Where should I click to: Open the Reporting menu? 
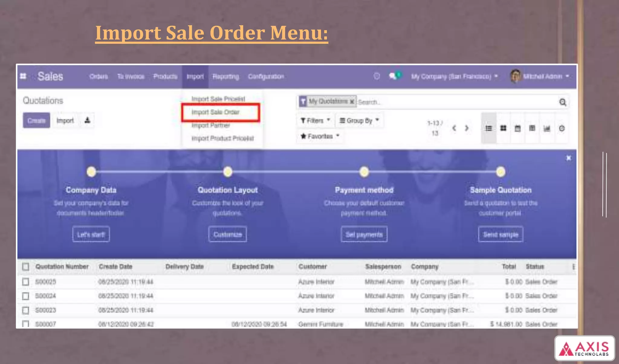[x=225, y=76]
